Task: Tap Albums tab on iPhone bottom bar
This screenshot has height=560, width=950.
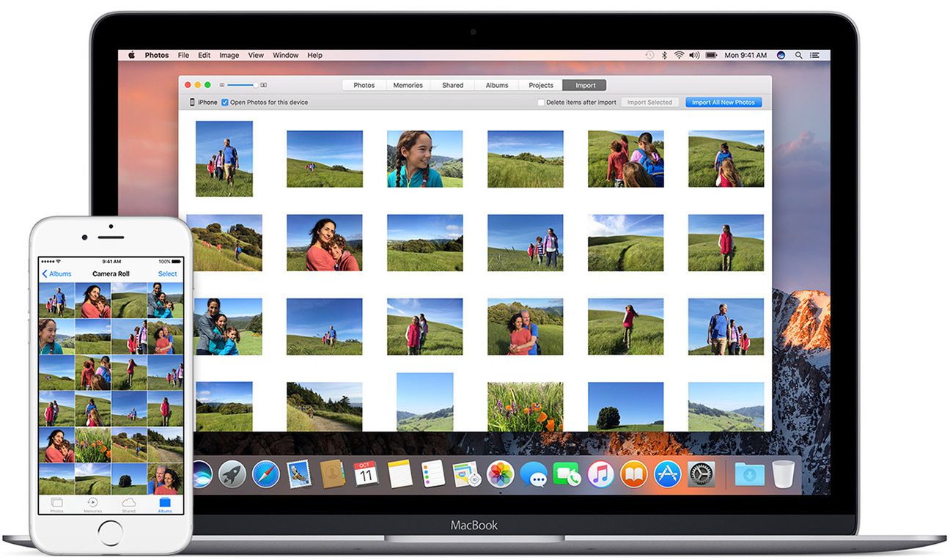Action: click(165, 504)
